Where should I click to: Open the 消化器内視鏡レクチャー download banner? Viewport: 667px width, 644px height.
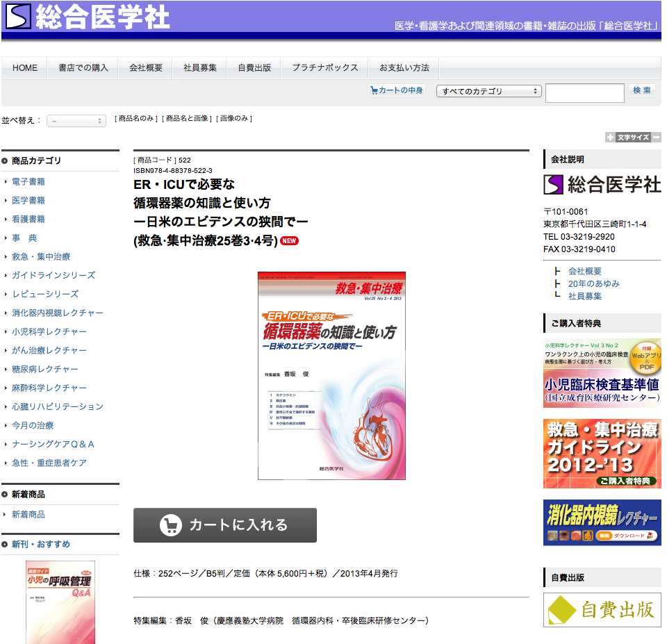tap(602, 522)
